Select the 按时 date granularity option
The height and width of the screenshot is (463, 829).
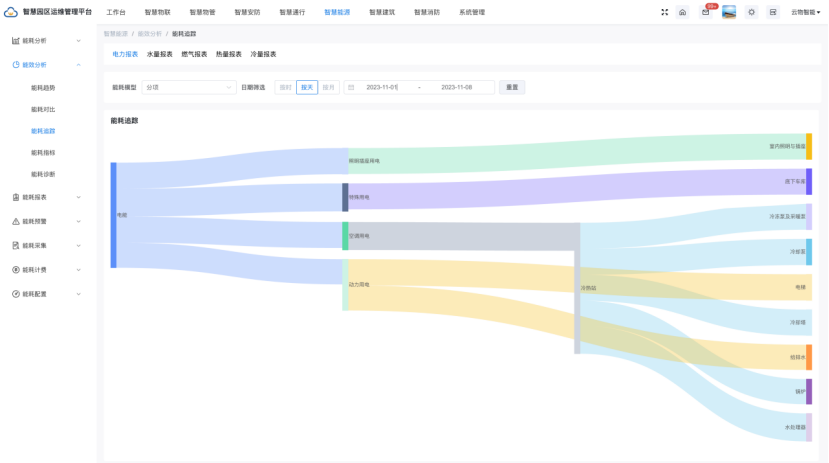(x=286, y=87)
